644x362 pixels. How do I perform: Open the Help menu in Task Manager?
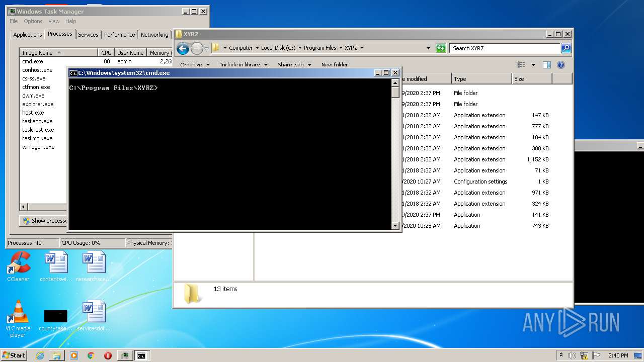point(71,21)
